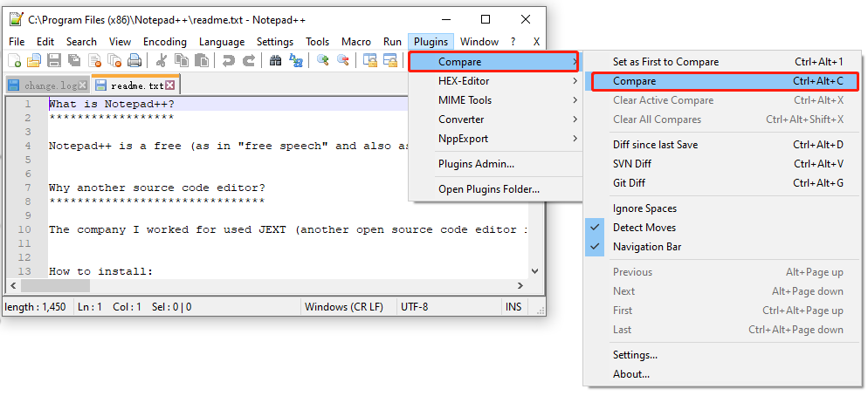Select Compare entry in Plugins menu
Screen dimensions: 868x396
[x=493, y=62]
